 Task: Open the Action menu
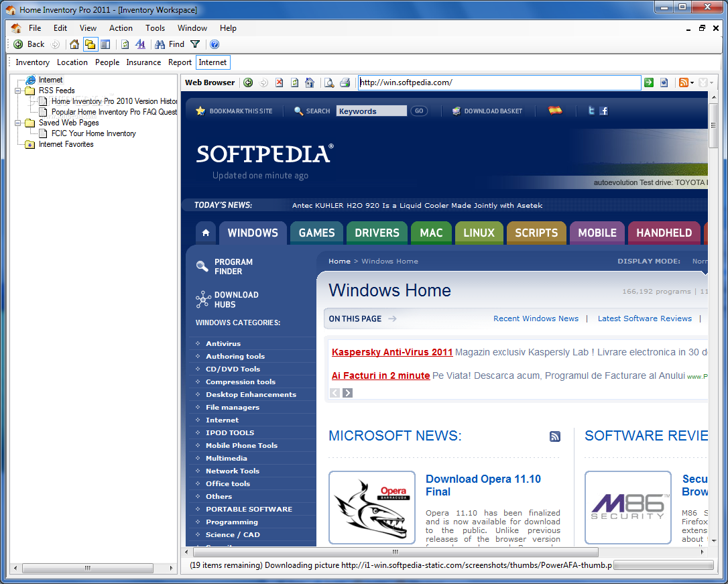point(121,28)
